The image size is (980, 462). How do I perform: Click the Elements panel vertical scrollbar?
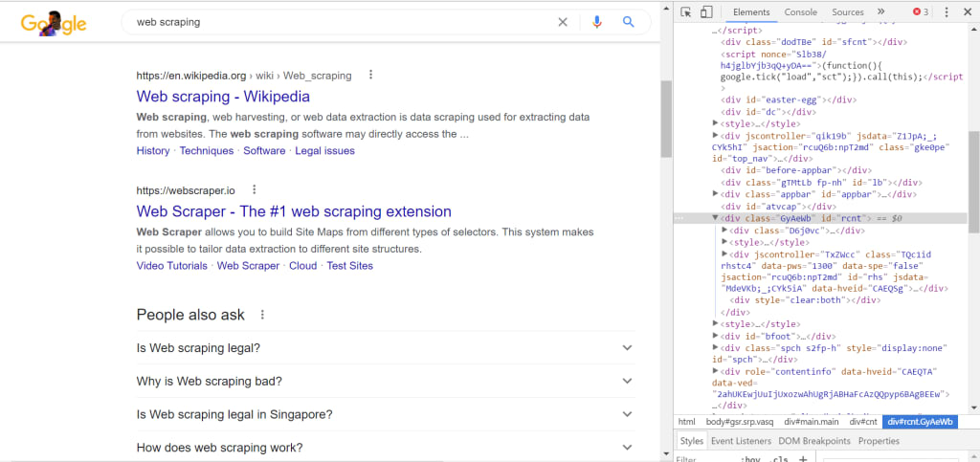click(x=973, y=181)
